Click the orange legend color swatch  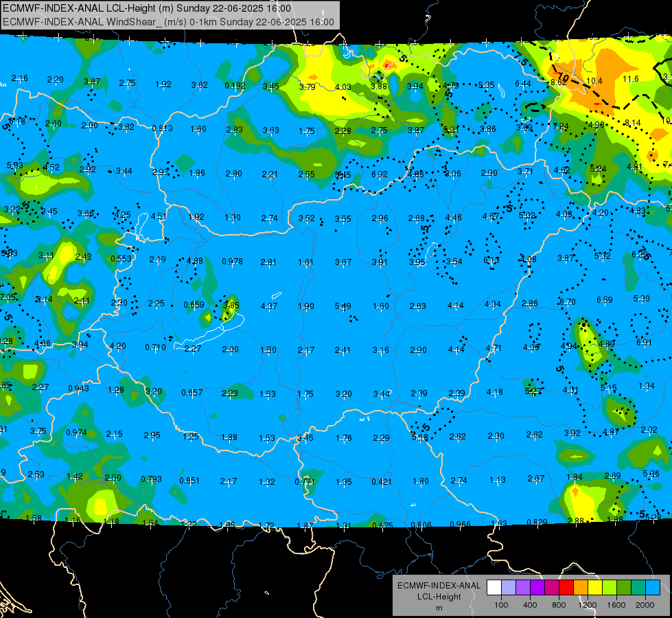pos(581,588)
